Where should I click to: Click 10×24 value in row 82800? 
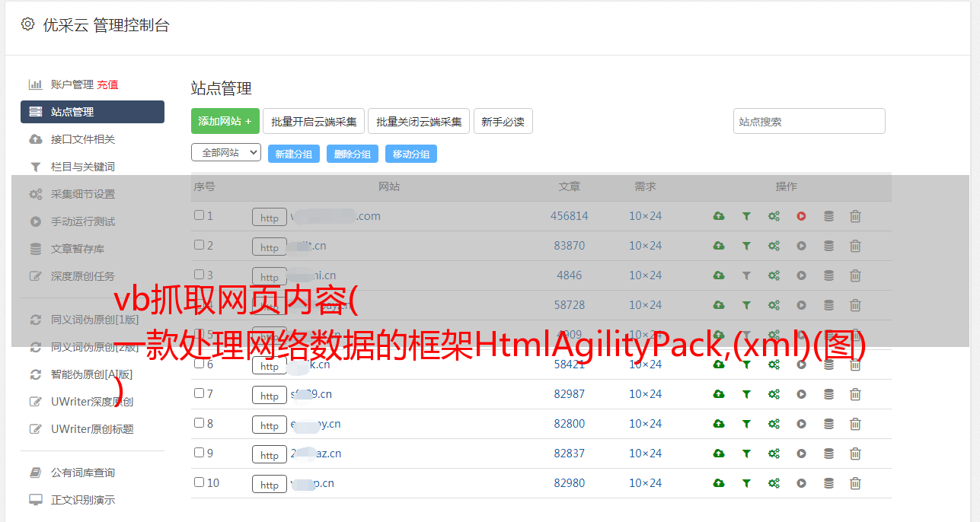coord(645,424)
